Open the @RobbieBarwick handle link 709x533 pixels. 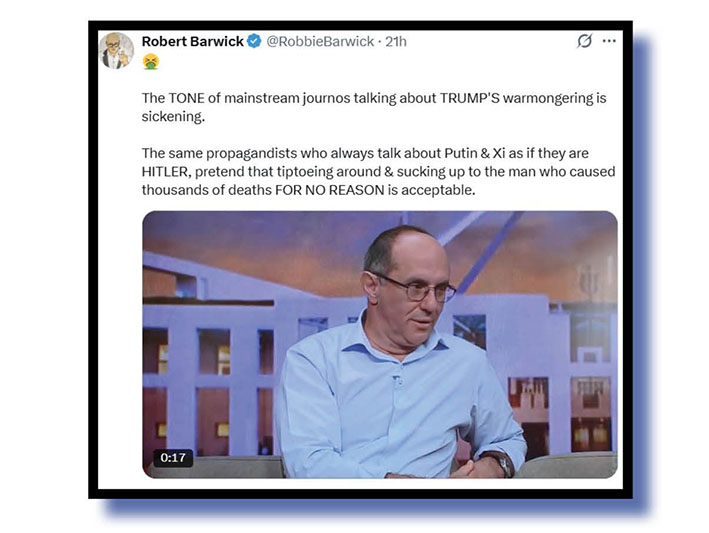point(320,41)
